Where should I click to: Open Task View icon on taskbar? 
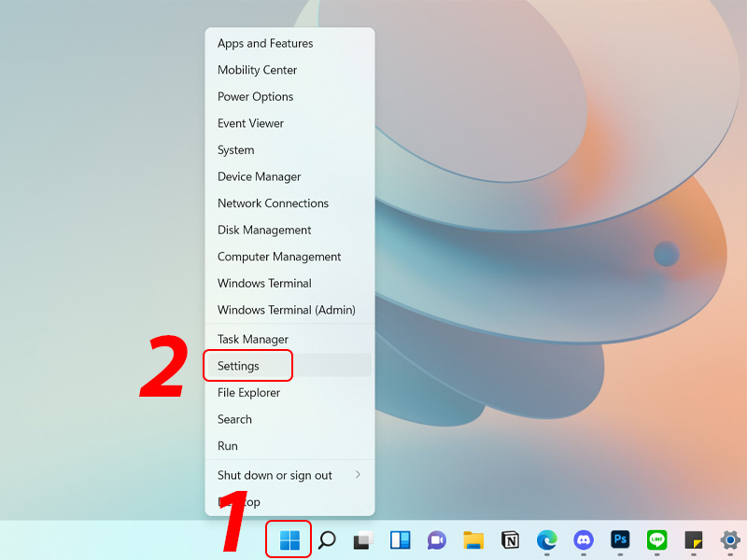[x=363, y=540]
